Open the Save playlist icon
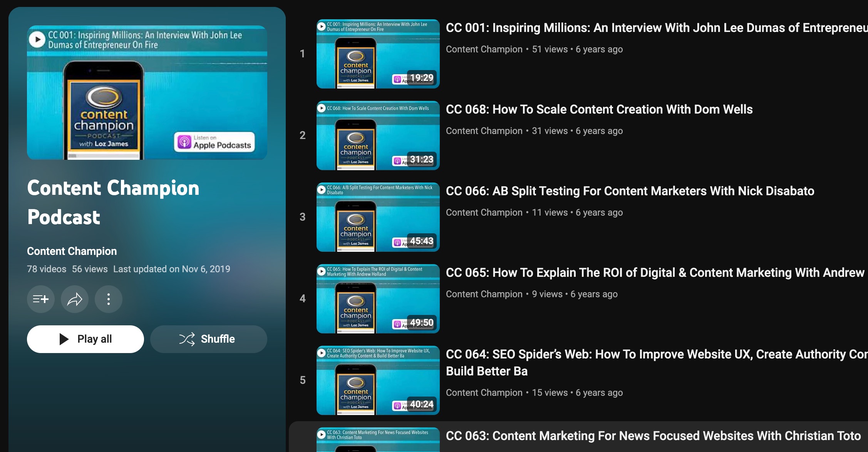This screenshot has width=868, height=452. coord(40,299)
